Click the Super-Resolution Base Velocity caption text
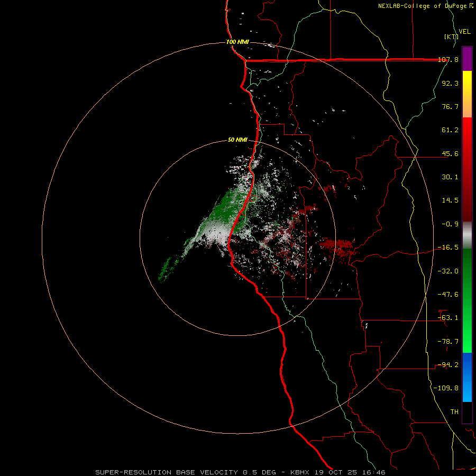The image size is (476, 476). (241, 472)
